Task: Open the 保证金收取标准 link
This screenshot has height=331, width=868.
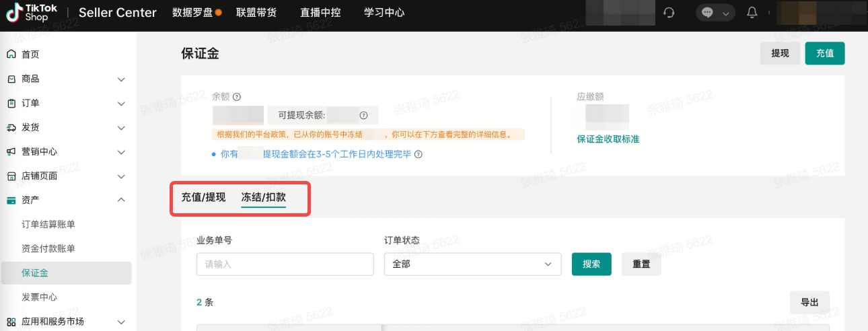Action: pos(608,139)
